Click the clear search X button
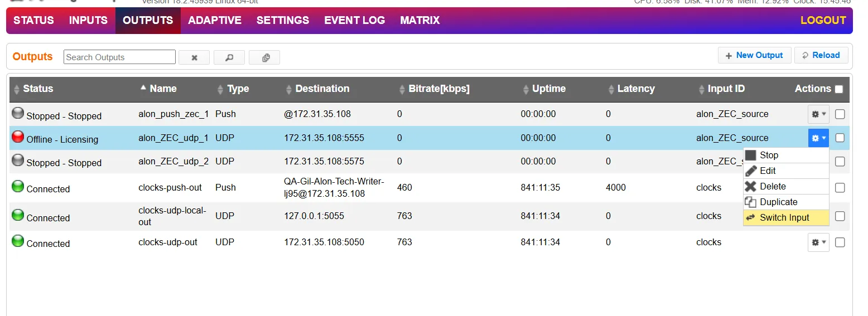 (194, 57)
